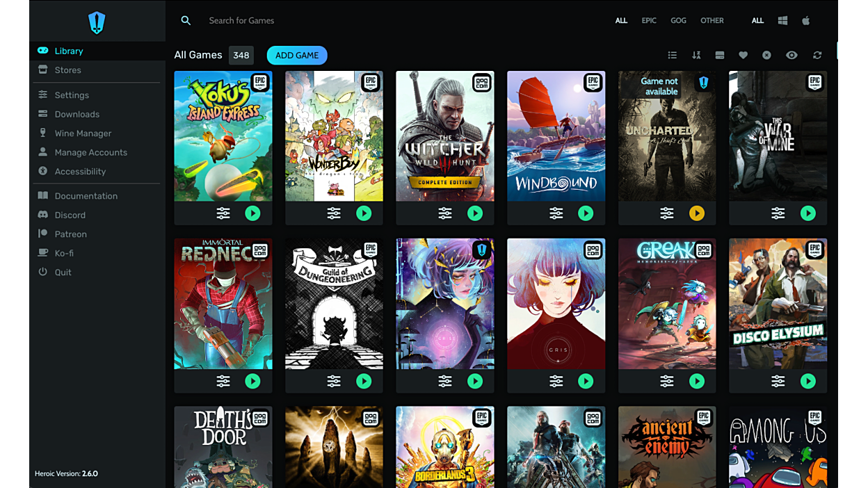Open settings for The Witcher 3
Screen dimensions: 868x488
pyautogui.click(x=444, y=213)
